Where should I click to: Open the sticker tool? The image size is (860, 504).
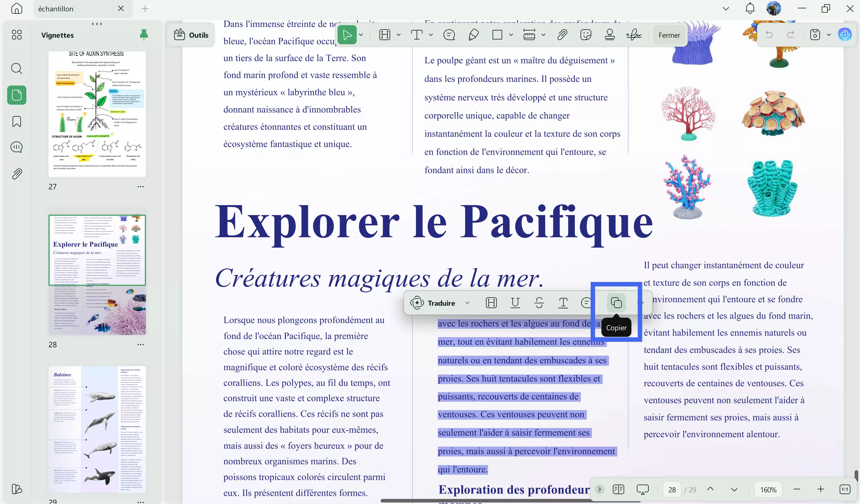pyautogui.click(x=586, y=34)
